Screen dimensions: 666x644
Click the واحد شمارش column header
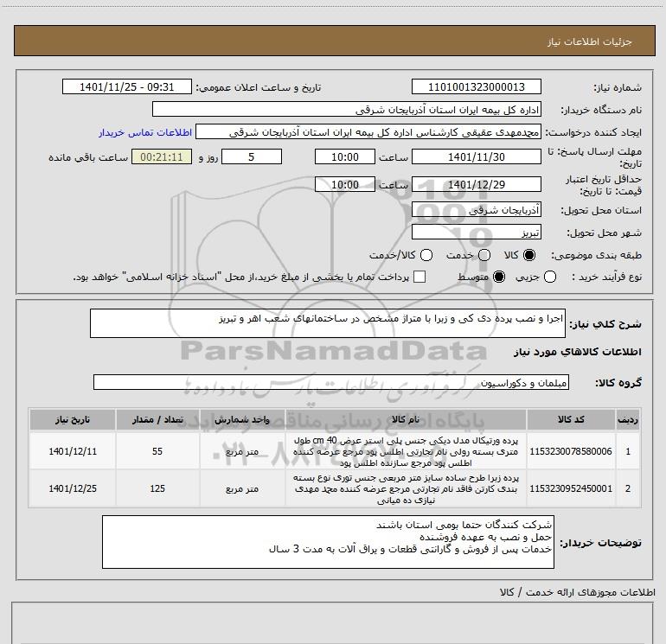click(242, 420)
